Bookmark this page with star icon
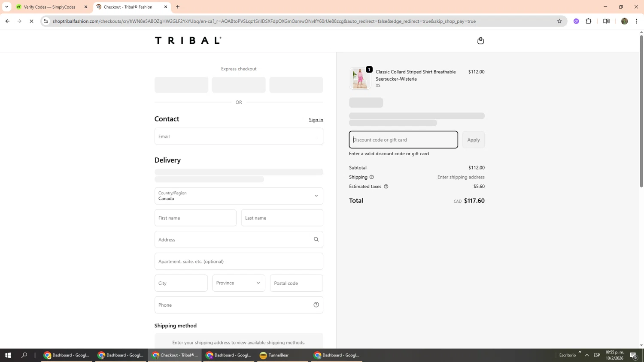 coord(559,21)
